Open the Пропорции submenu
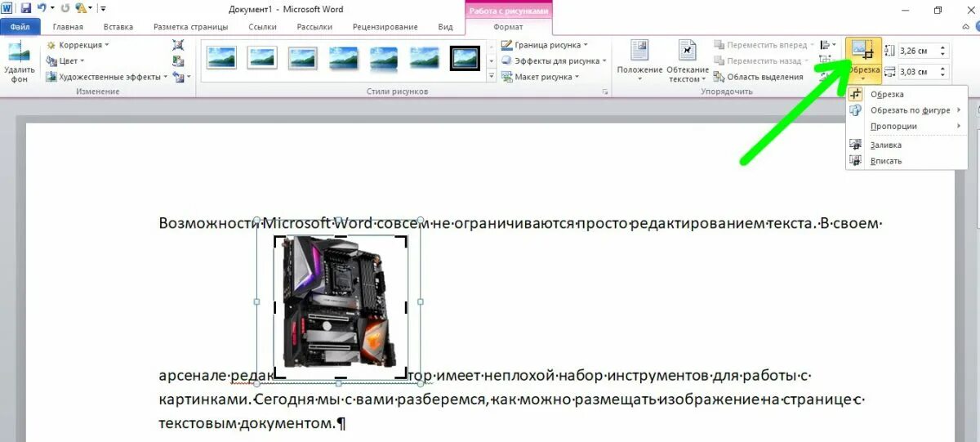The image size is (980, 442). (x=906, y=126)
